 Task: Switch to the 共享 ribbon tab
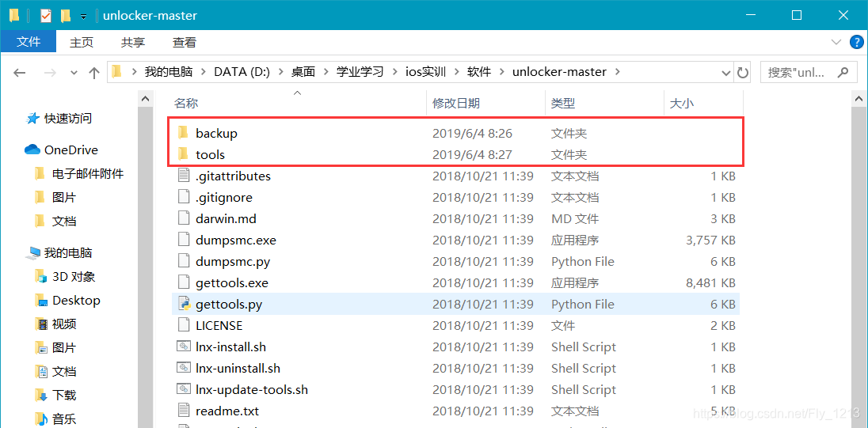click(133, 42)
